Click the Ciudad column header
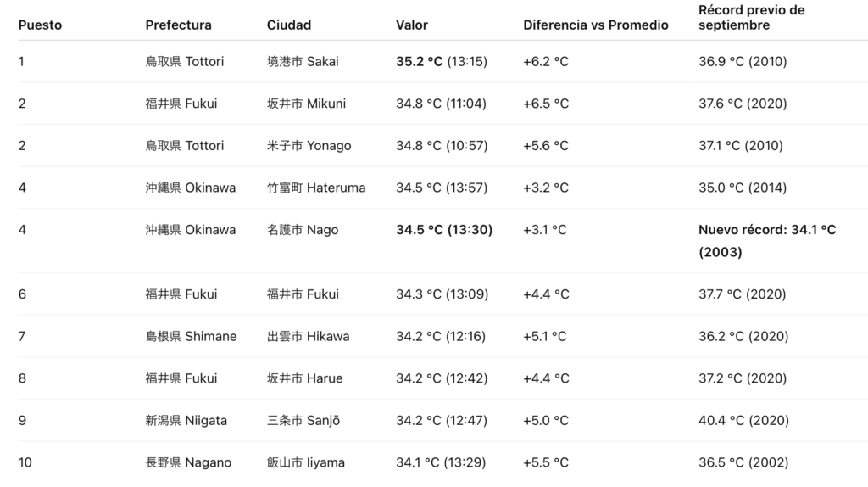This screenshot has width=868, height=487. [289, 25]
